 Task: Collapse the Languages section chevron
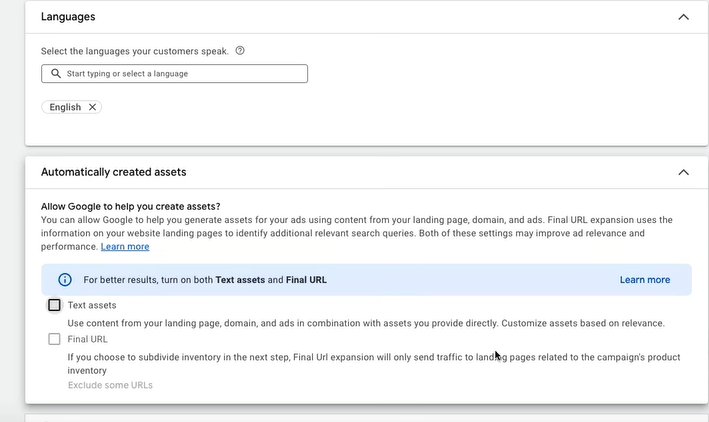point(683,17)
